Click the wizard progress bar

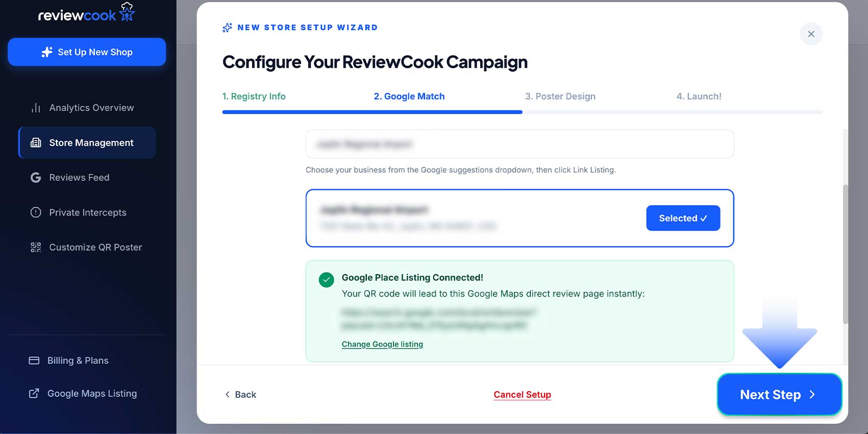(x=522, y=112)
